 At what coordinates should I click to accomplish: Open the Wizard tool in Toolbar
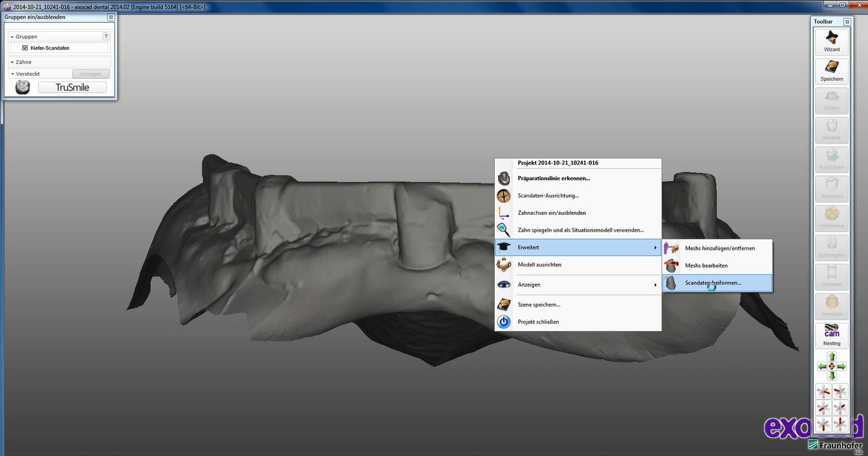click(x=832, y=41)
